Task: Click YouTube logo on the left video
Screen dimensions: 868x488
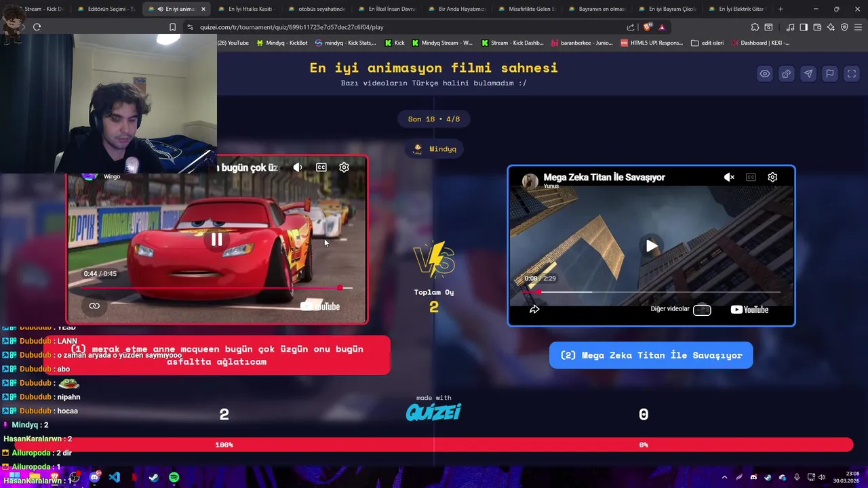Action: (320, 306)
